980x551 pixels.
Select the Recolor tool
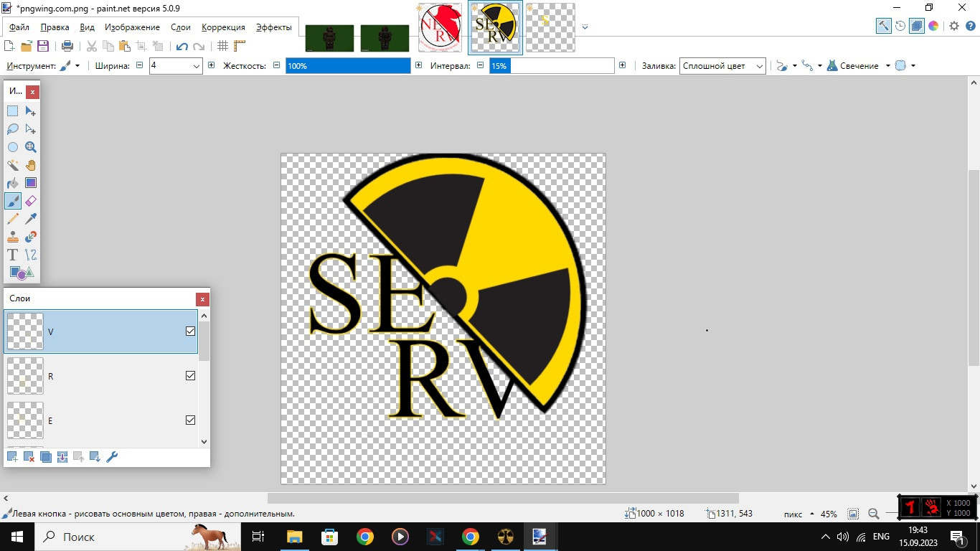(31, 237)
